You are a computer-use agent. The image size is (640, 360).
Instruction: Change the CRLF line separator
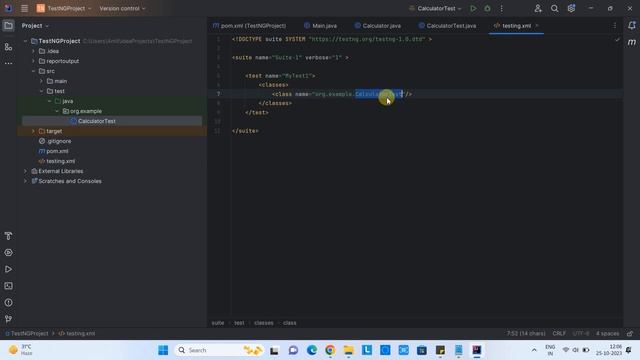point(559,333)
